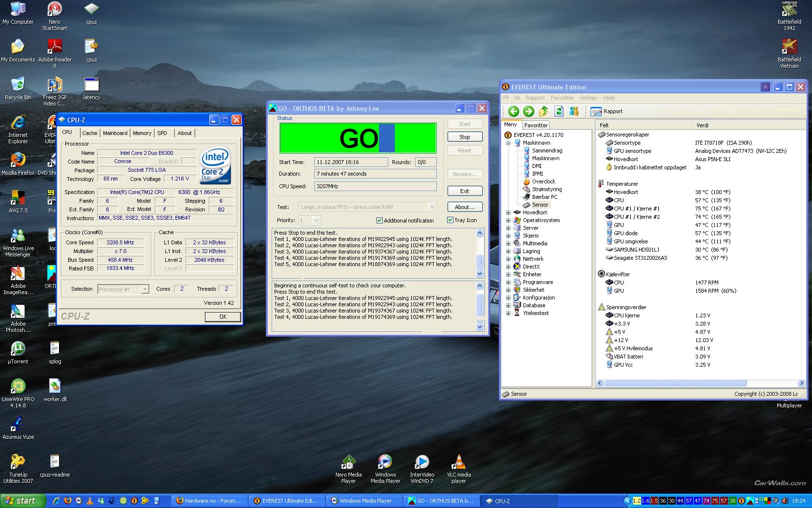Open the Verktøy menu in EVEREST
Viewport: 812px width, 508px height.
588,98
